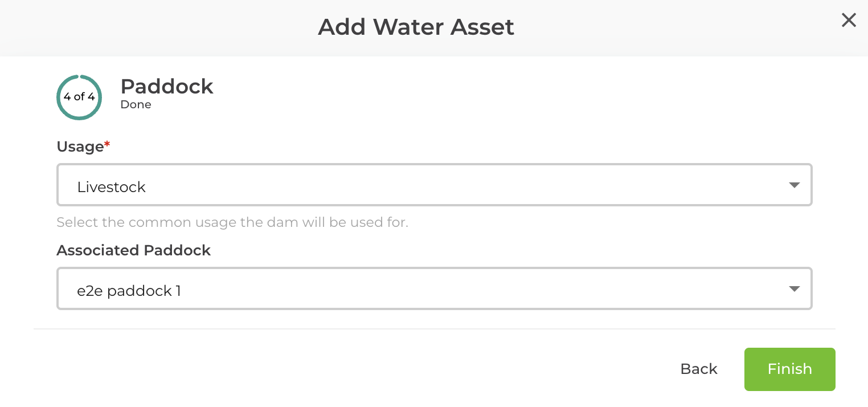Click the close X icon on the dialog
The image size is (868, 407).
[x=849, y=20]
